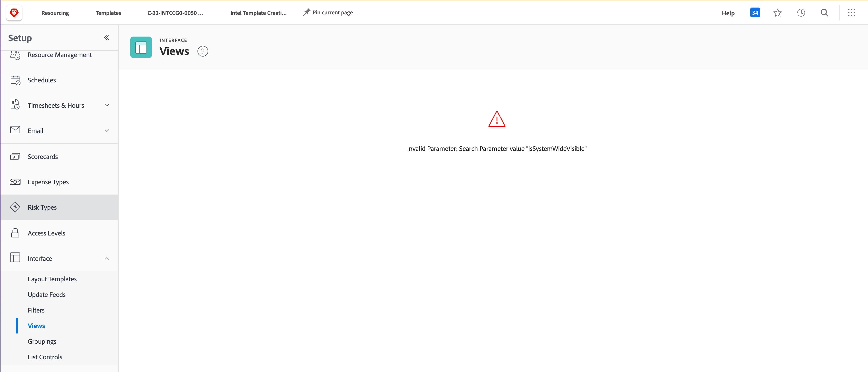Open the Templates pinned tab
Viewport: 868px width, 372px height.
coord(108,13)
